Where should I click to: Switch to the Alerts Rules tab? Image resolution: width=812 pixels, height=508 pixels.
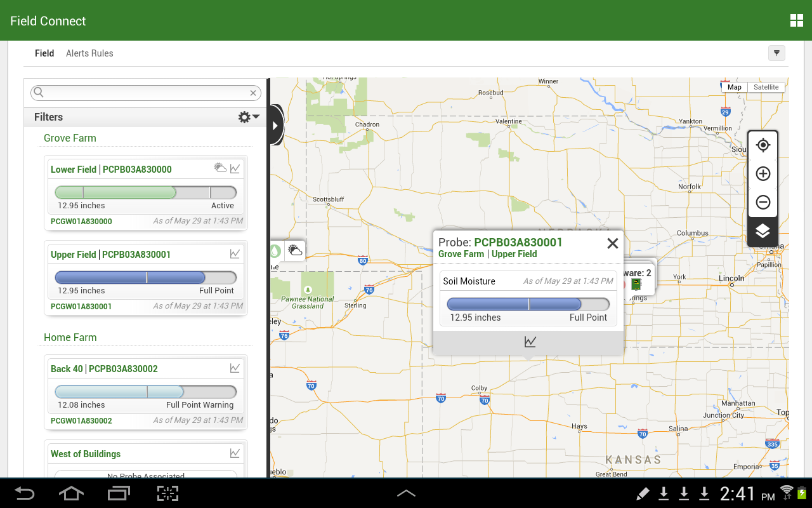[x=89, y=53]
